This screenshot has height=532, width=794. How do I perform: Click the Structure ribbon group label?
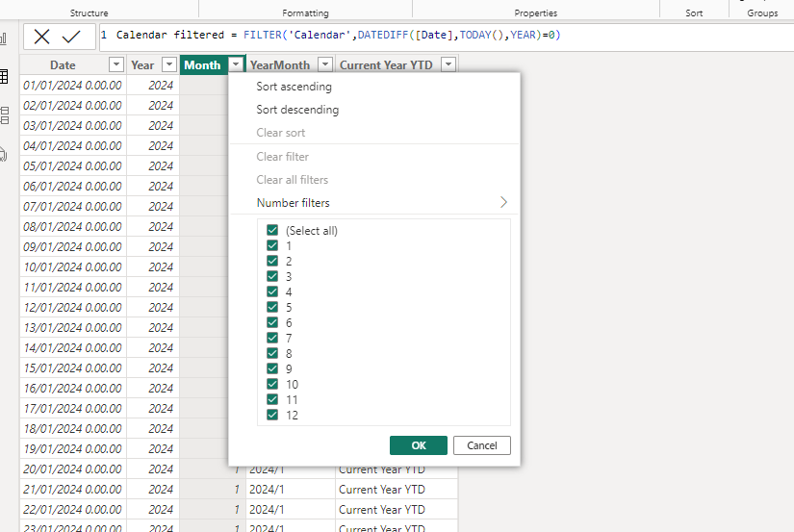point(90,13)
